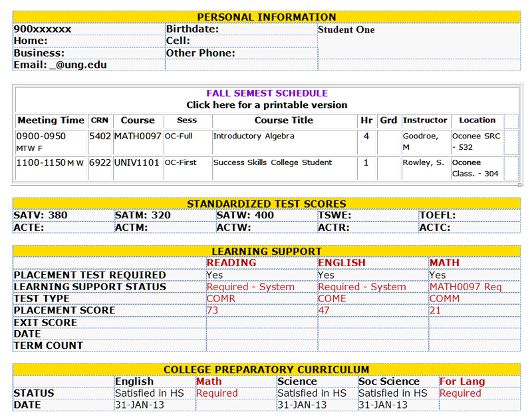This screenshot has height=420, width=532.
Task: Click the PERSONAL INFORMATION header
Action: [267, 17]
